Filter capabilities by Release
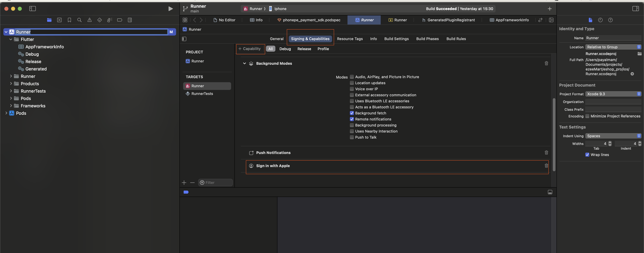The image size is (644, 253). pyautogui.click(x=304, y=49)
